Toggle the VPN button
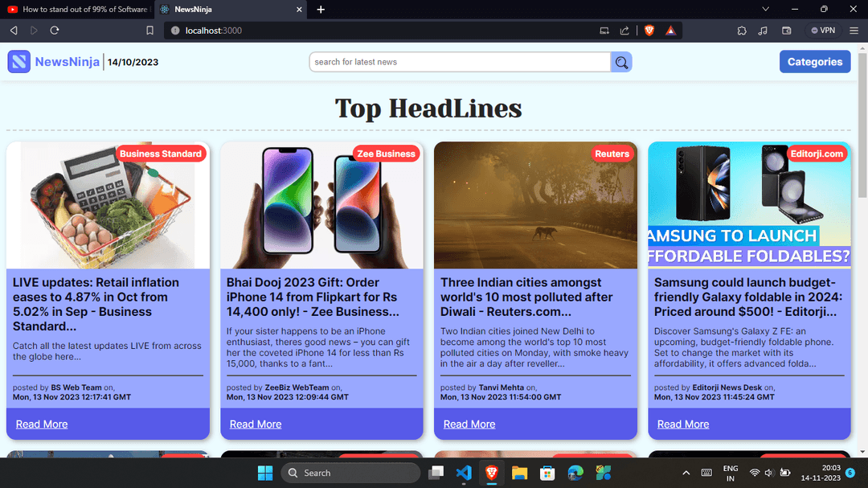The height and width of the screenshot is (488, 868). click(823, 31)
